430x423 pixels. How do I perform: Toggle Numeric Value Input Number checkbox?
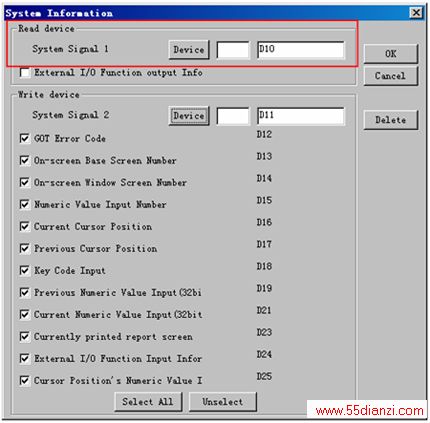(25, 204)
